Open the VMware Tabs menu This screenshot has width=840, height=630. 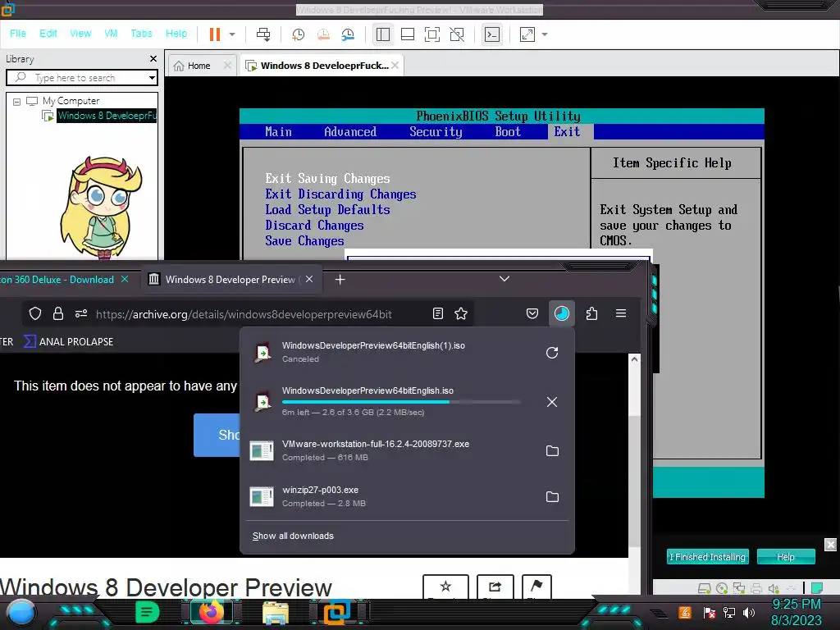click(141, 33)
